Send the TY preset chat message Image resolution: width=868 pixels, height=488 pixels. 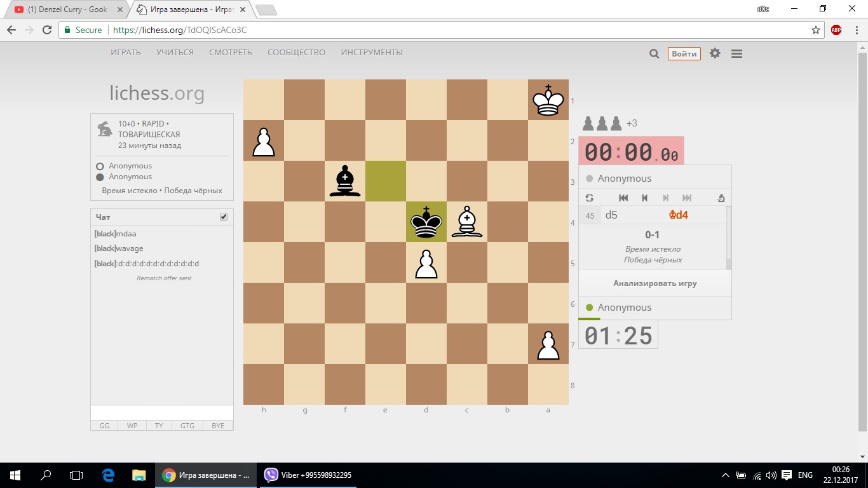coord(159,426)
